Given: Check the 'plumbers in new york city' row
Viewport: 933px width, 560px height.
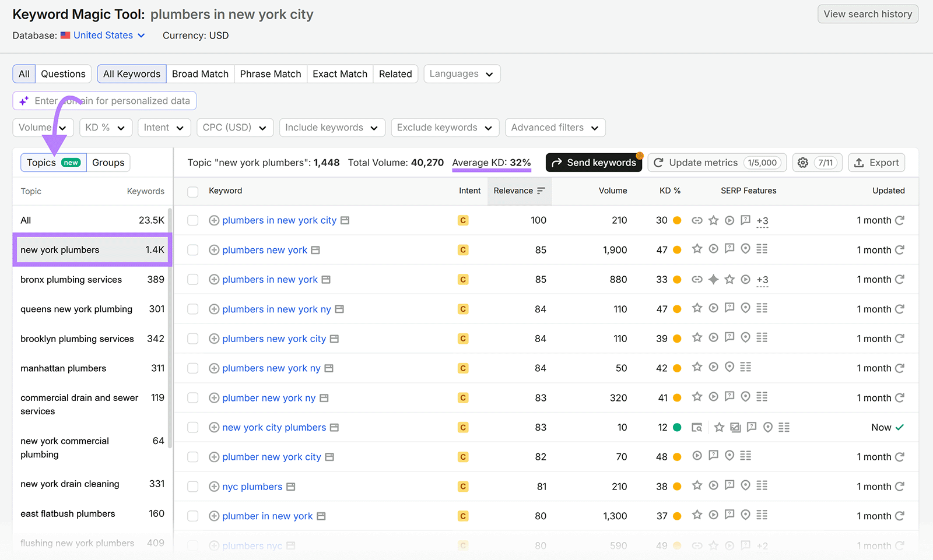Looking at the screenshot, I should coord(193,220).
